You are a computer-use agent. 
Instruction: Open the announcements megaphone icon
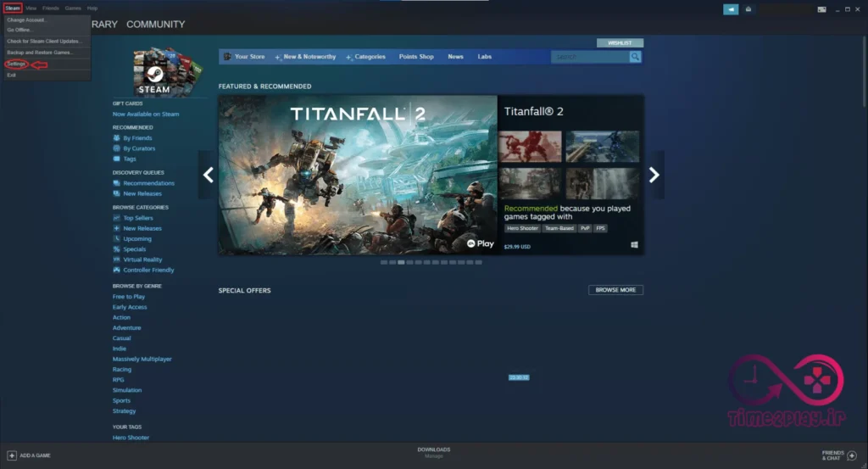tap(731, 9)
